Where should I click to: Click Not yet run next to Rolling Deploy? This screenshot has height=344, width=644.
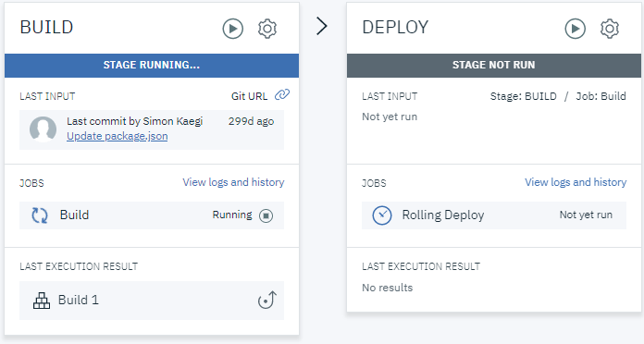coord(586,215)
